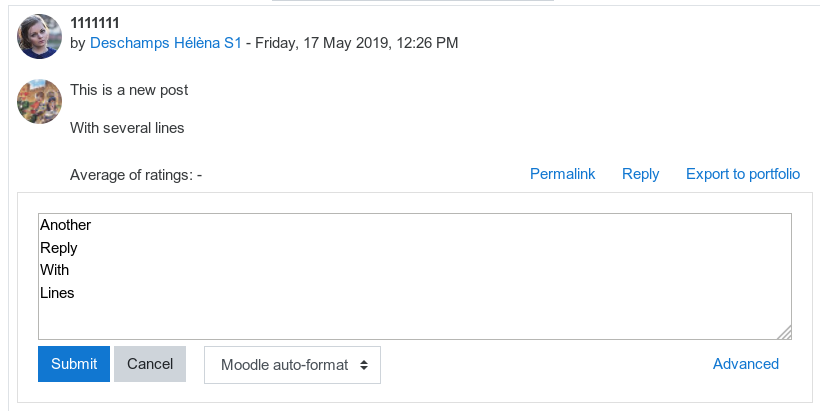Click the second user avatar beside the post text

(x=39, y=101)
